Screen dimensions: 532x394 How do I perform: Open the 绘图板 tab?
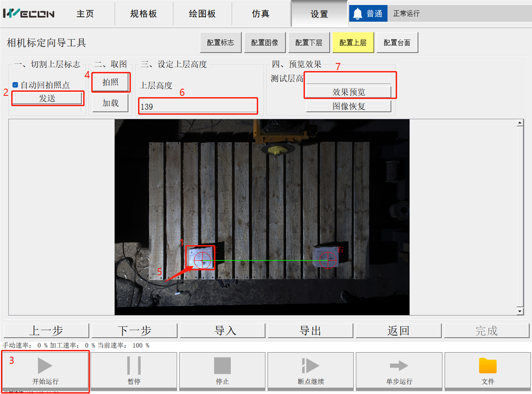tap(202, 14)
